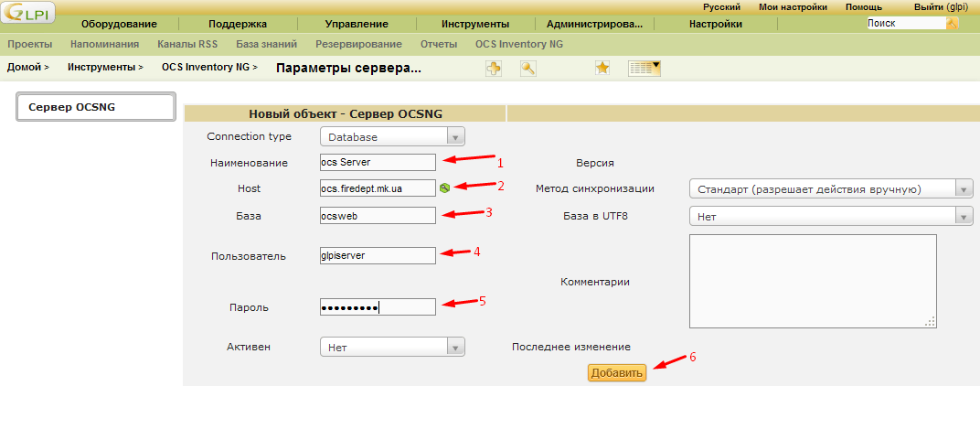Open the Оборудование menu
The image size is (980, 429).
pos(119,25)
